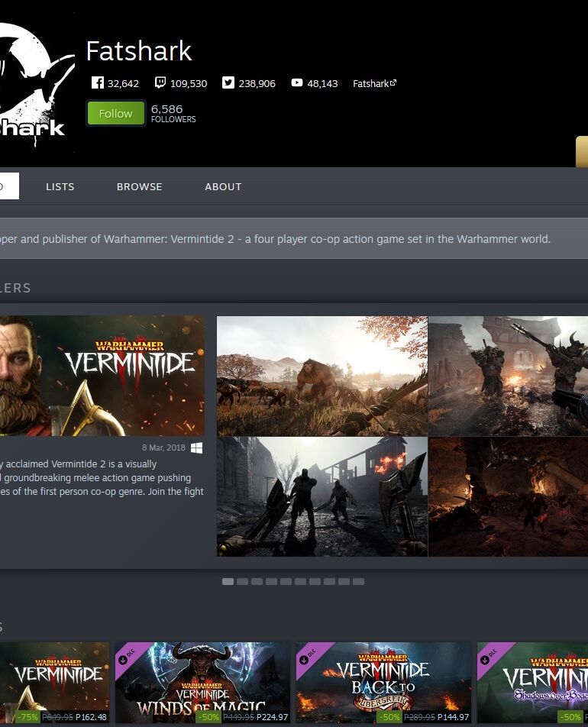This screenshot has width=588, height=727.
Task: View the bear in grassland screenshot
Action: (322, 376)
